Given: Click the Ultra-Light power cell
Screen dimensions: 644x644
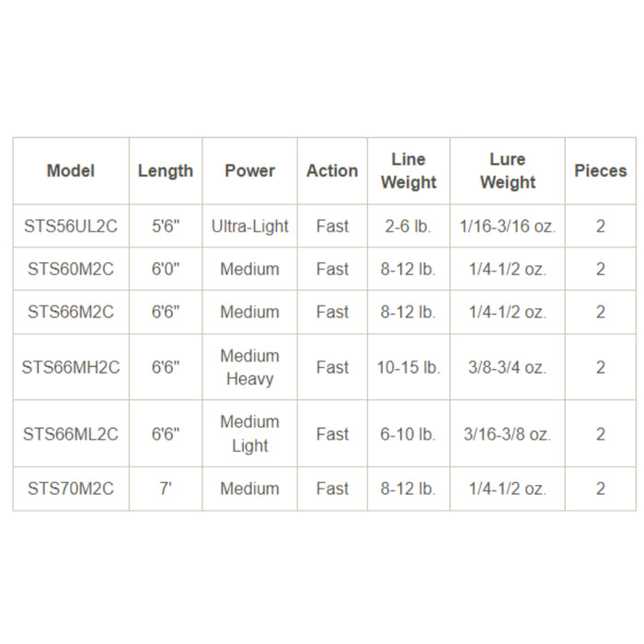Looking at the screenshot, I should coord(249,226).
